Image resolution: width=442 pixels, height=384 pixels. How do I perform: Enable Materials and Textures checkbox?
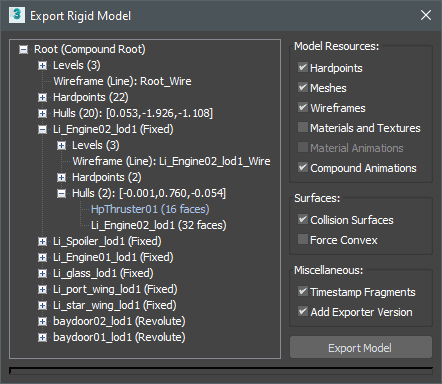(x=303, y=128)
